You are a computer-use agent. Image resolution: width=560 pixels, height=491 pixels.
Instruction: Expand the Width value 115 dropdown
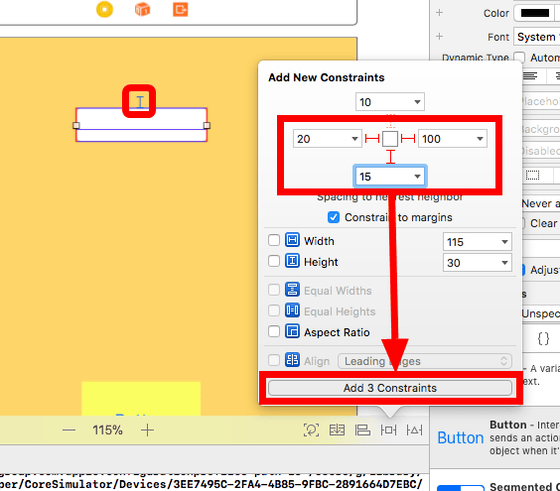(504, 242)
